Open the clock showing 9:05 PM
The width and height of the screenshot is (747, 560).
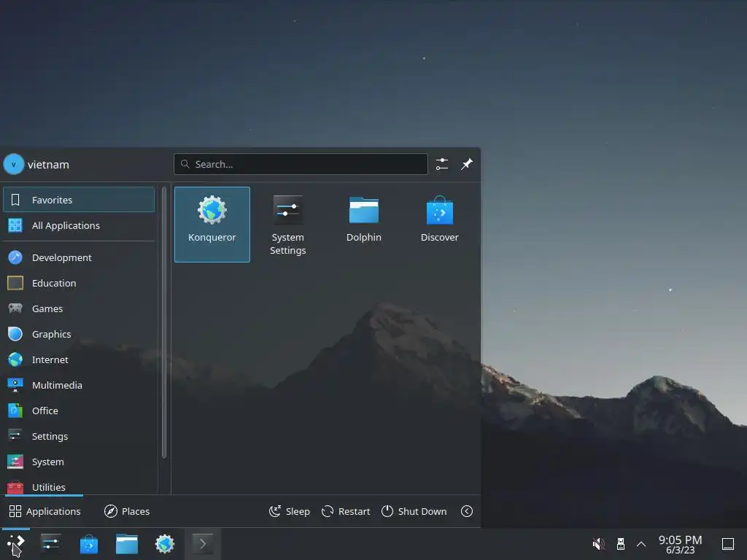click(681, 544)
